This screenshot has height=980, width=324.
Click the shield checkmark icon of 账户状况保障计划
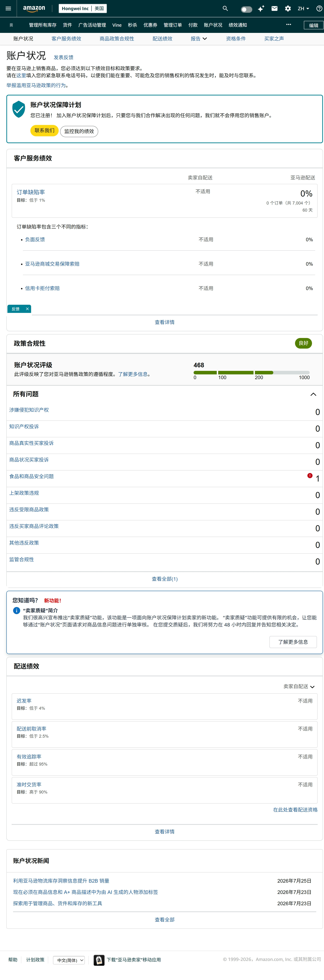point(19,109)
